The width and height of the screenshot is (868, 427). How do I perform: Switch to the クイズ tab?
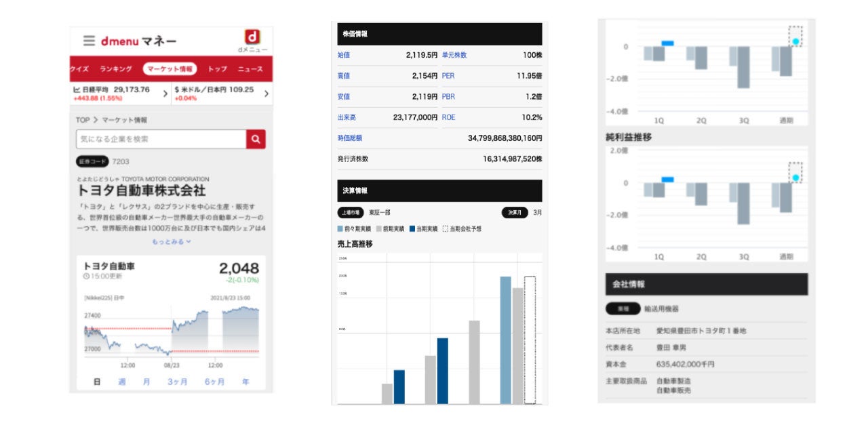[79, 69]
